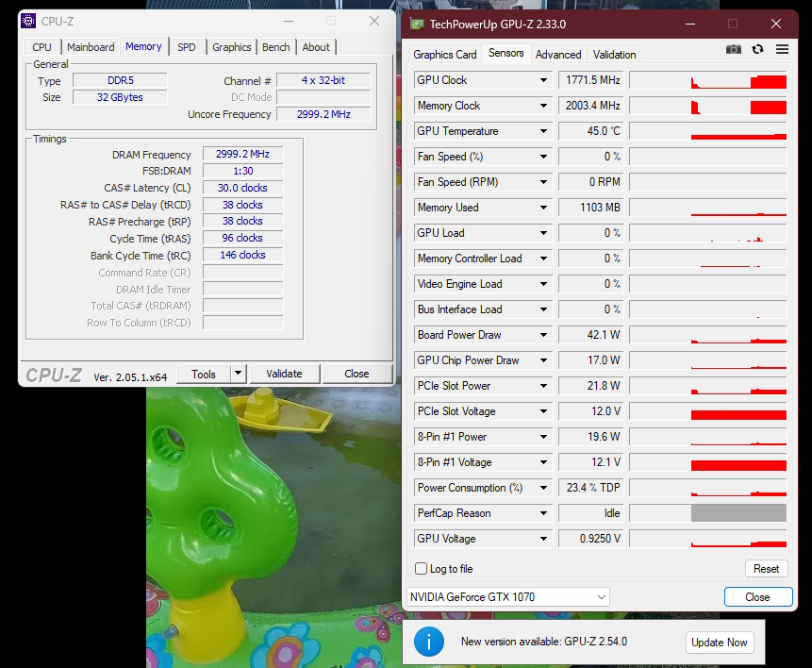Click the 4 x 32-bit channel field
Image resolution: width=812 pixels, height=668 pixels.
323,80
